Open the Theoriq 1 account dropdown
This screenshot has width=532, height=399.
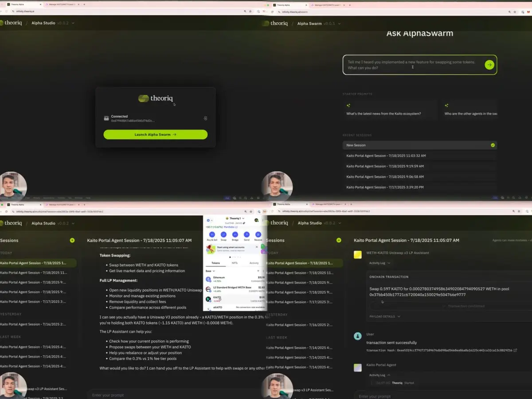point(235,218)
